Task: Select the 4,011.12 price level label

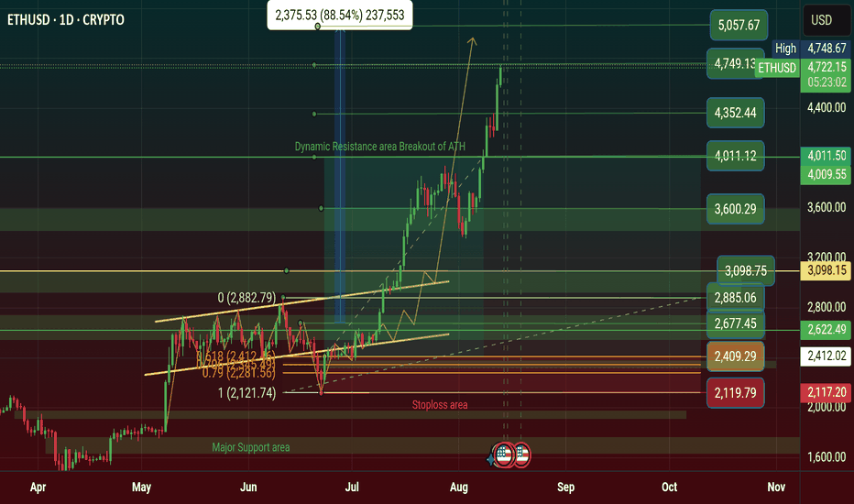Action: tap(735, 156)
